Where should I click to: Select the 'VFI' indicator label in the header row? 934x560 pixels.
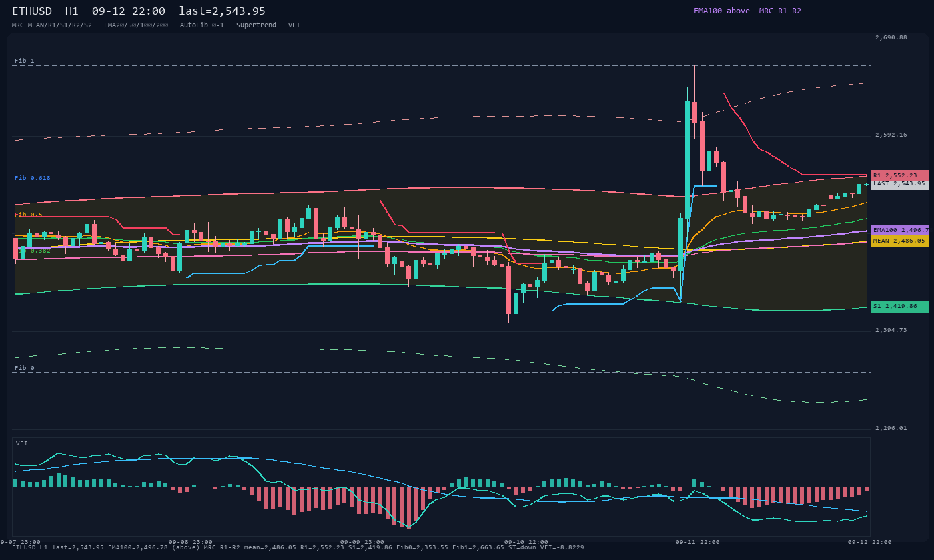(x=294, y=25)
